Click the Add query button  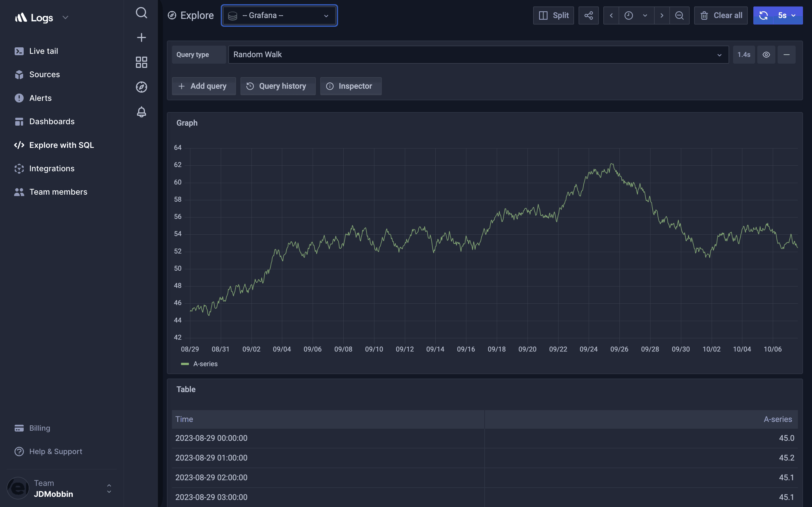(204, 86)
